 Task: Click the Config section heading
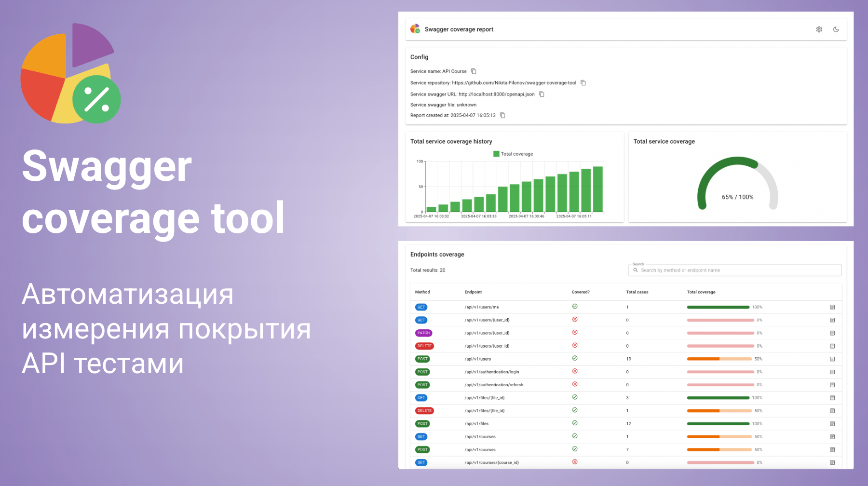(419, 57)
